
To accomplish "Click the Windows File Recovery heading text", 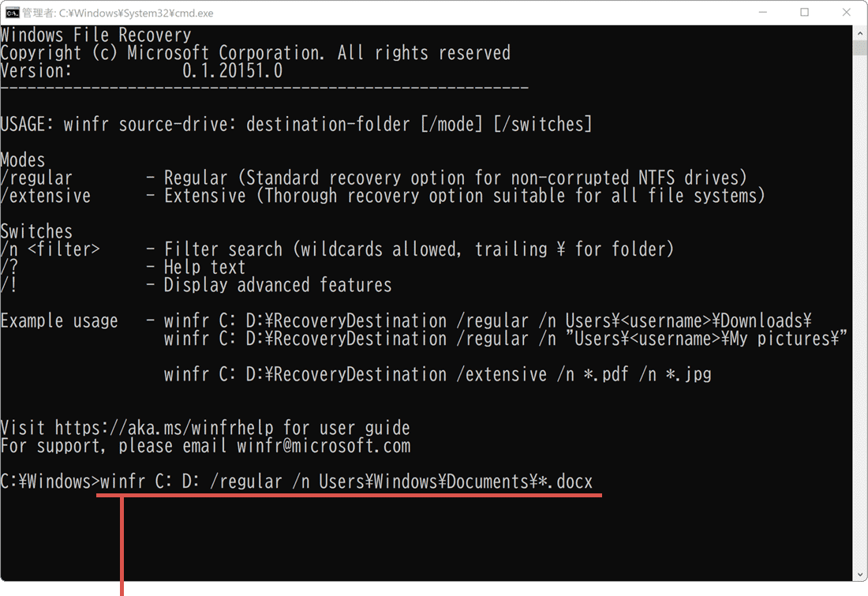I will (95, 36).
